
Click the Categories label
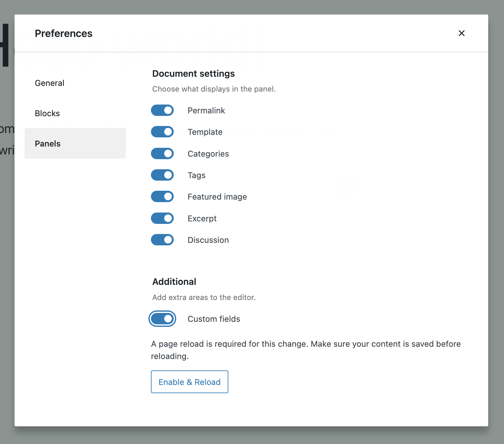[x=208, y=154]
